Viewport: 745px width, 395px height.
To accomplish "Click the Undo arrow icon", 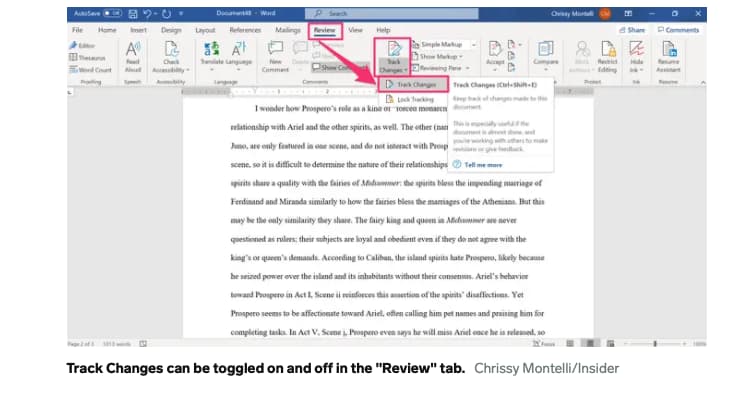I will point(147,14).
